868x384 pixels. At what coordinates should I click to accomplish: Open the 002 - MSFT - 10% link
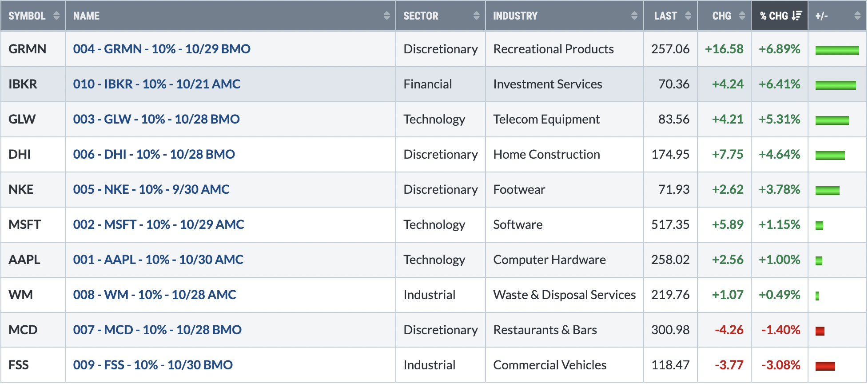(159, 224)
